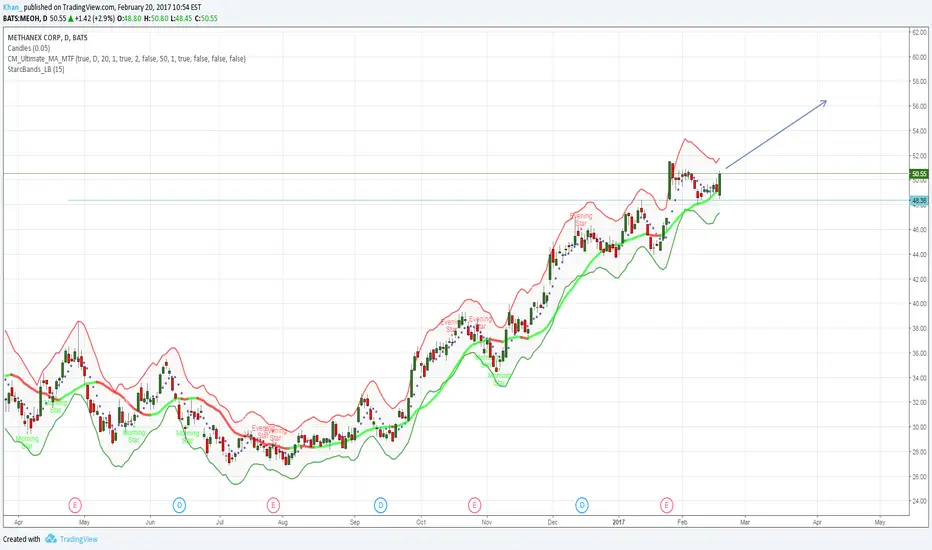Image resolution: width=932 pixels, height=550 pixels.
Task: Click the Nov label on time axis
Action: pyautogui.click(x=487, y=523)
